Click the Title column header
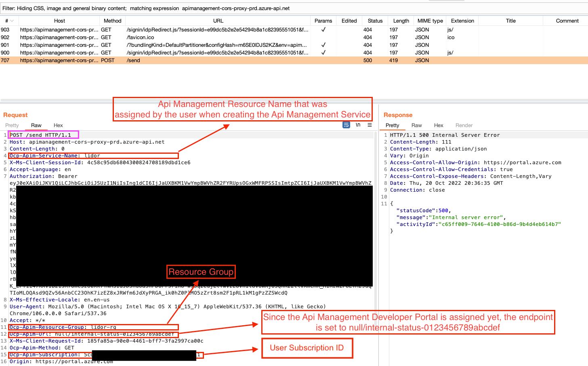Image resolution: width=588 pixels, height=366 pixels. pyautogui.click(x=510, y=21)
